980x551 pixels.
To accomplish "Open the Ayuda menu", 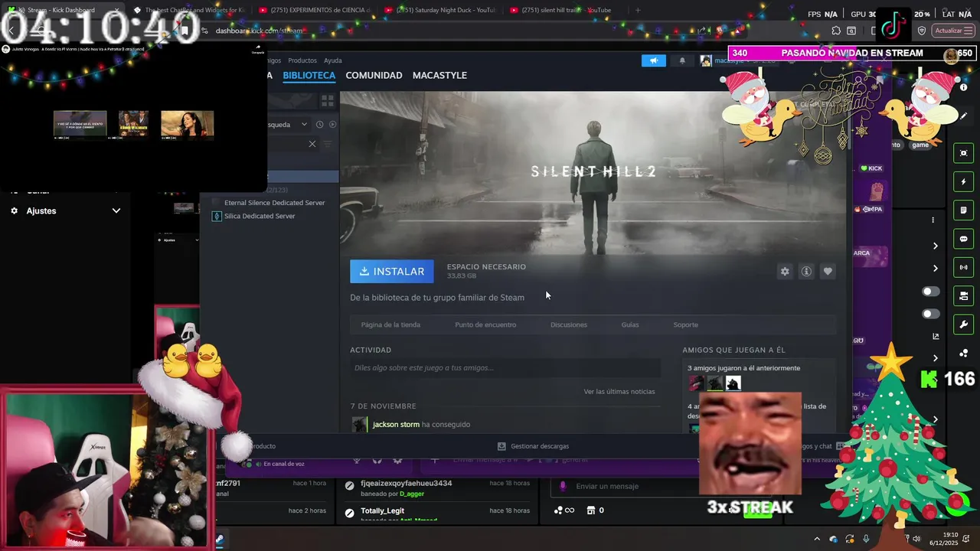I will [333, 60].
